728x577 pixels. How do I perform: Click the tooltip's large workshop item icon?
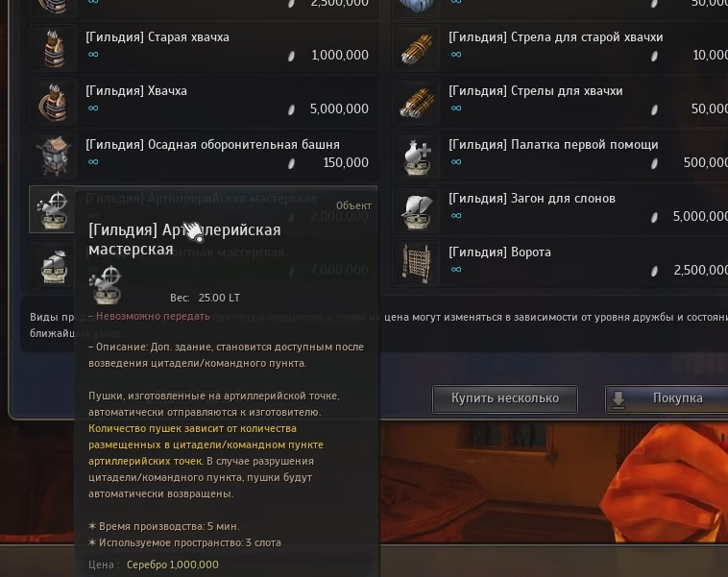tap(106, 284)
